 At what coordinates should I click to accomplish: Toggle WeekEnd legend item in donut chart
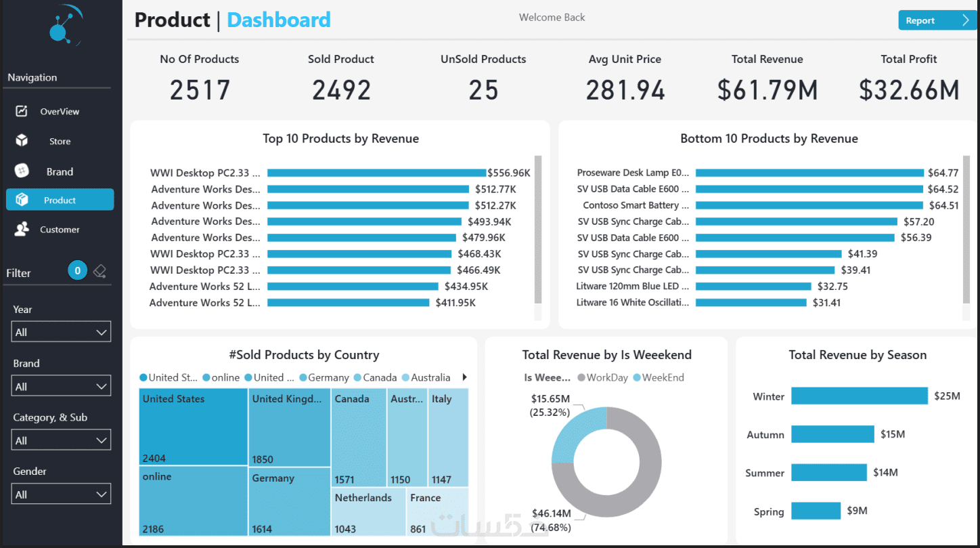(x=658, y=377)
